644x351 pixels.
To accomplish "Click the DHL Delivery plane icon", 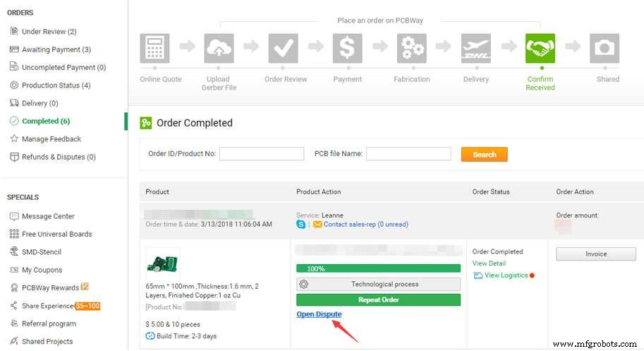I will click(x=476, y=48).
